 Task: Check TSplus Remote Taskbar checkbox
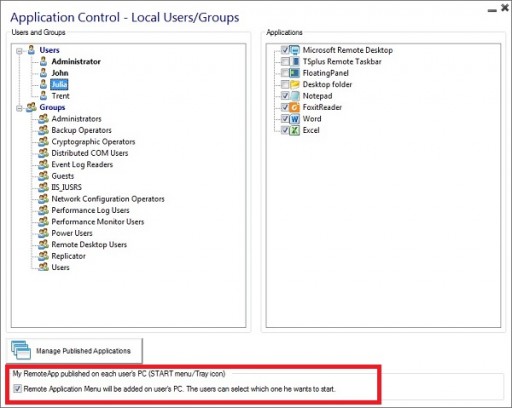pyautogui.click(x=285, y=61)
